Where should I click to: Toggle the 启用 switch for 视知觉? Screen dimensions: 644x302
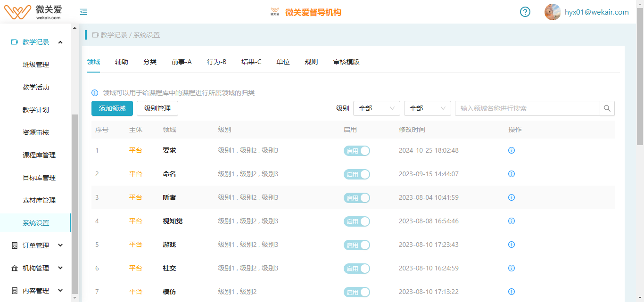(x=357, y=221)
